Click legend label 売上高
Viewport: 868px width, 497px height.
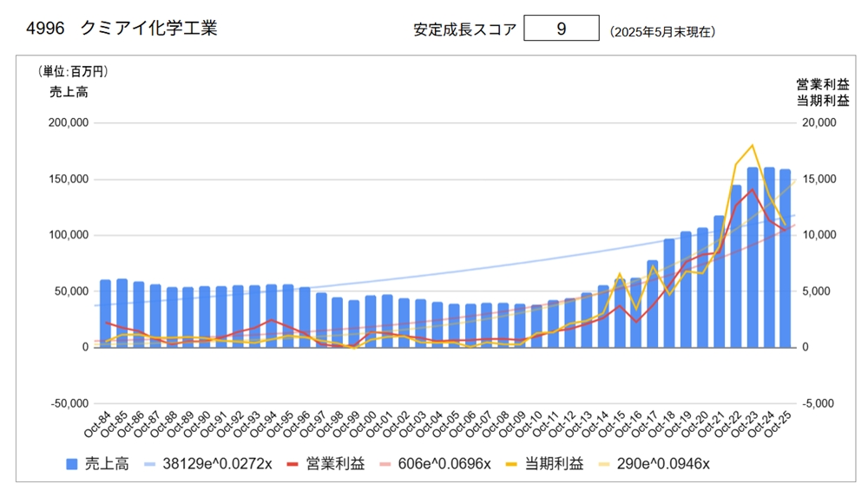(x=106, y=464)
